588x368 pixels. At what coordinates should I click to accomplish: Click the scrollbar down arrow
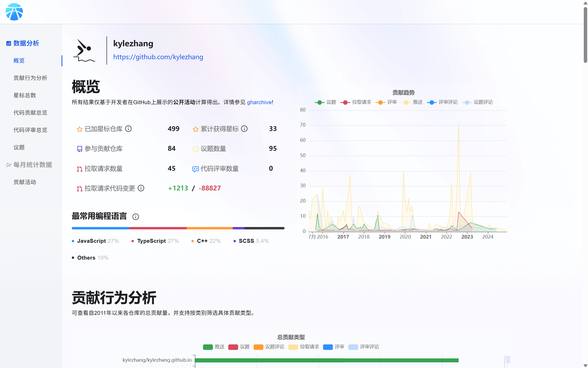tap(585, 366)
